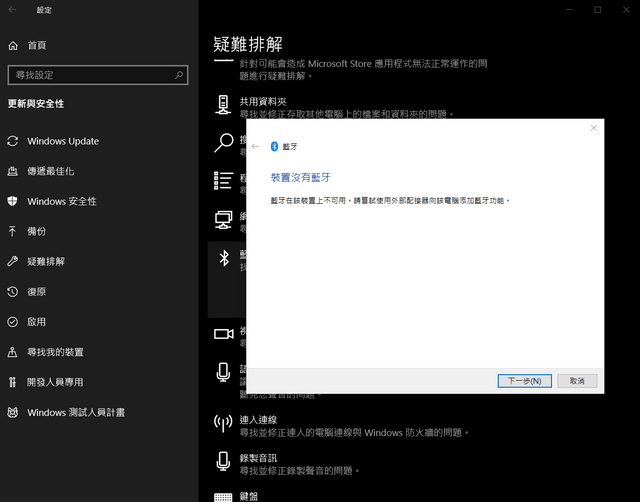
Task: Click the antenna icon for 連入連線
Action: click(223, 423)
